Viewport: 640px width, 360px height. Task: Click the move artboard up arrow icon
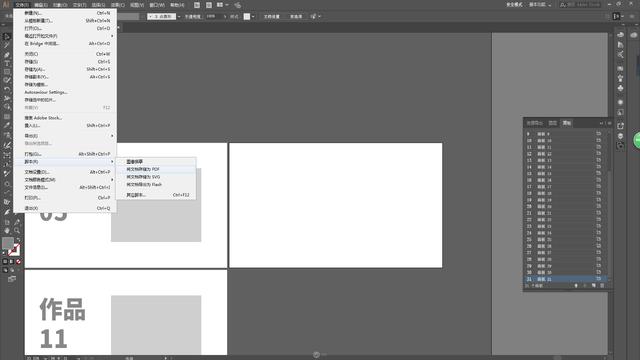click(x=576, y=286)
